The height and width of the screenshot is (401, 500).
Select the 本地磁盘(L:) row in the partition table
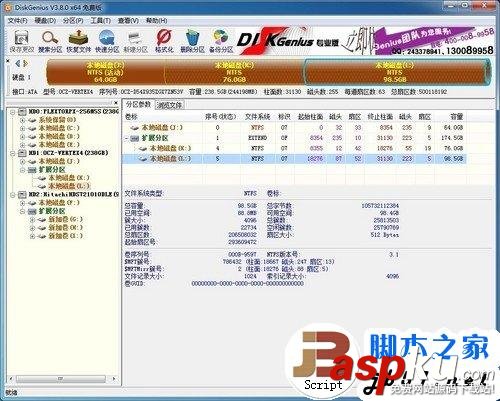(x=295, y=159)
